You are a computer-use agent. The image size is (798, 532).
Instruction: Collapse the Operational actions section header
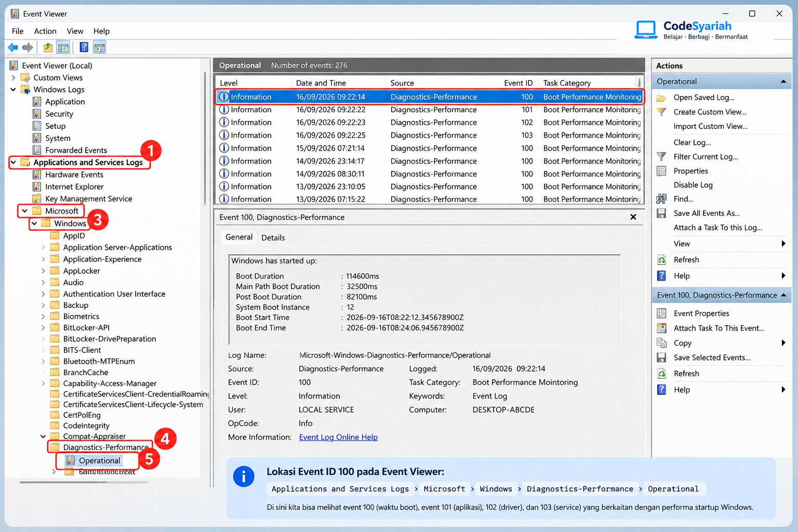click(783, 82)
